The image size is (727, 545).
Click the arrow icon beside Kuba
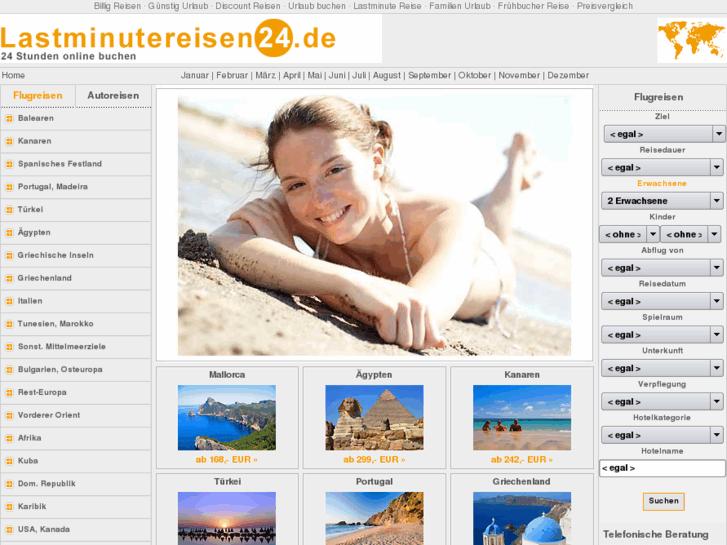coord(9,461)
